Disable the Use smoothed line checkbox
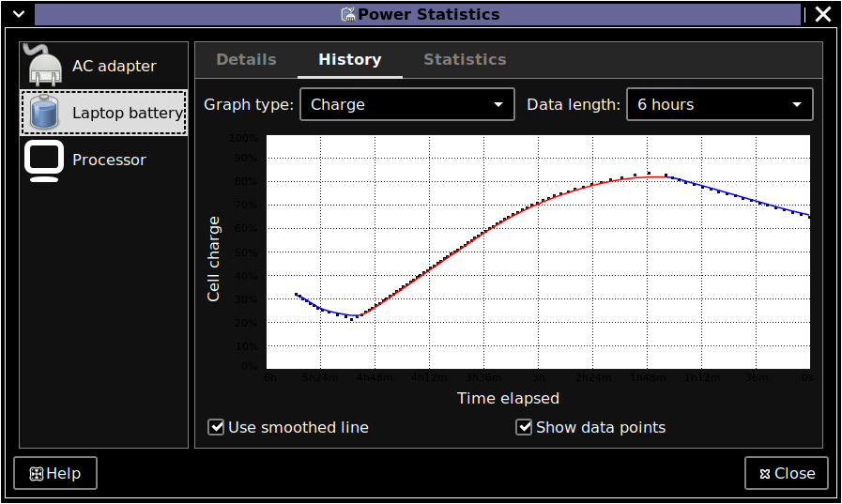The image size is (842, 504). [217, 428]
